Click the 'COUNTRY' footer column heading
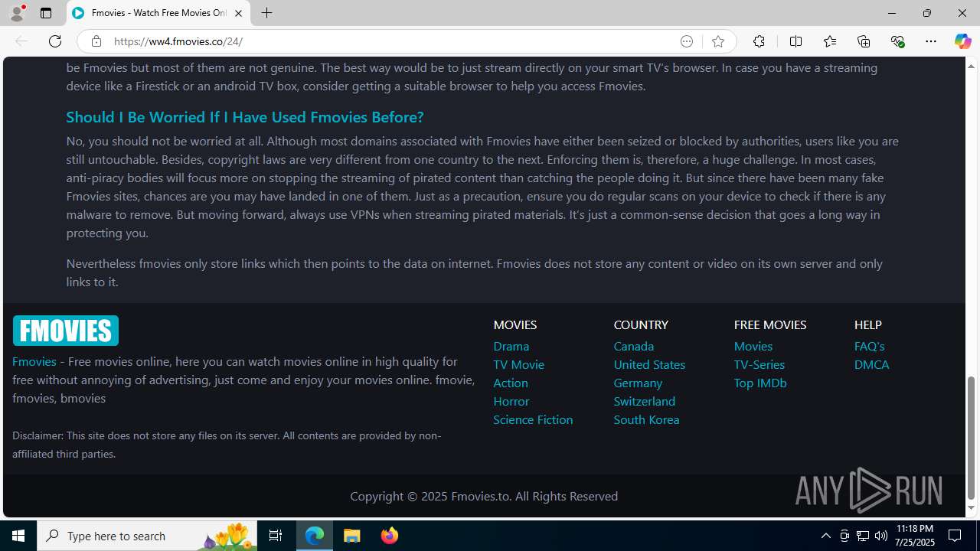The image size is (980, 551). (641, 324)
